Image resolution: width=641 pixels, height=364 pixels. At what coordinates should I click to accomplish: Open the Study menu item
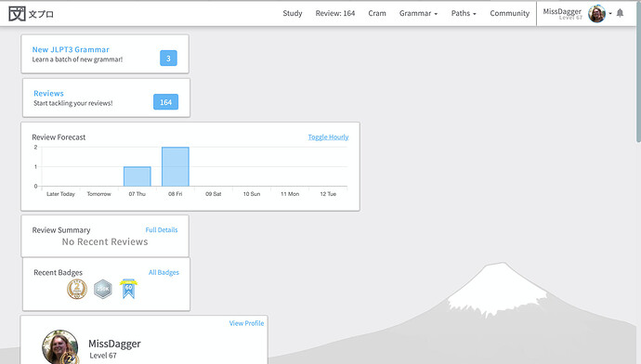293,14
